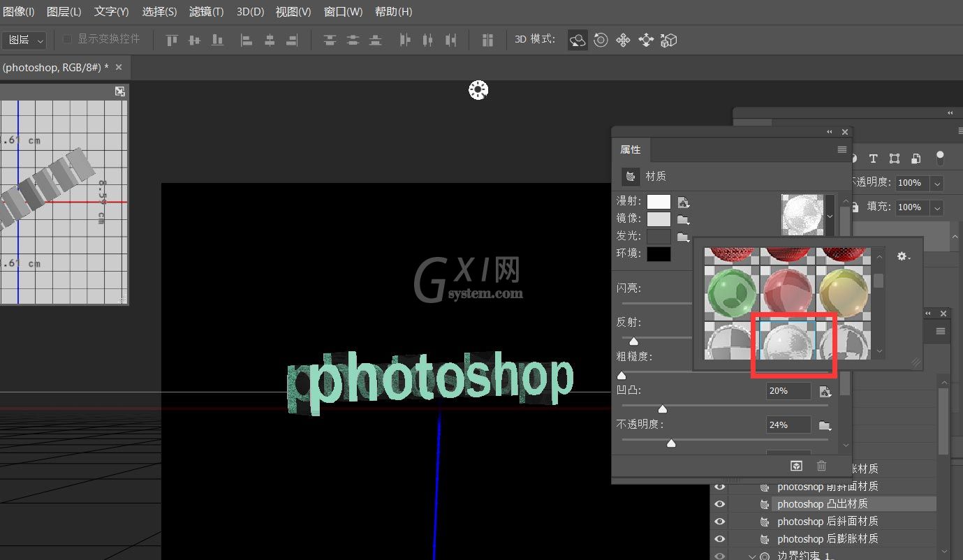
Task: Click the smart object filter icon
Action: point(916,159)
